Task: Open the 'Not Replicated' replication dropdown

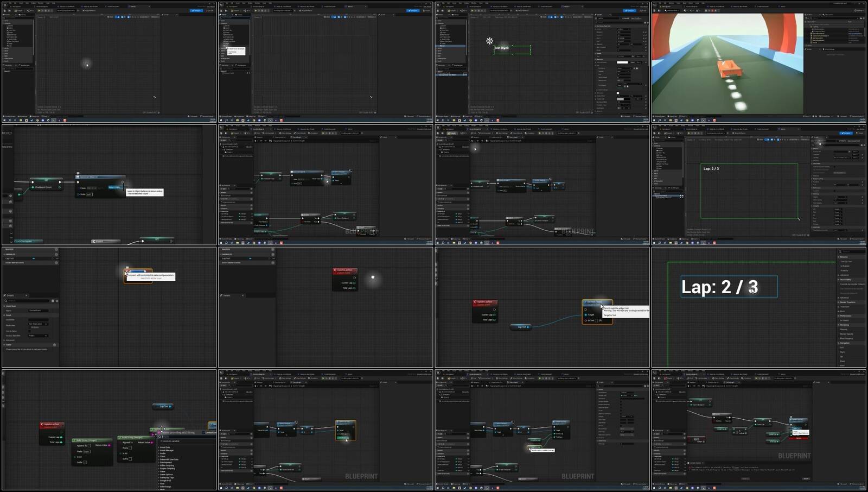Action: [x=38, y=324]
